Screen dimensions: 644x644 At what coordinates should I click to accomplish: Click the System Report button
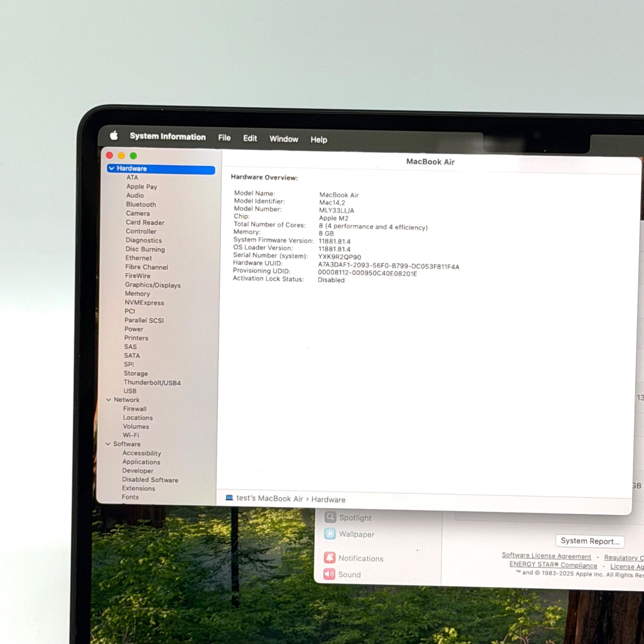click(x=590, y=541)
